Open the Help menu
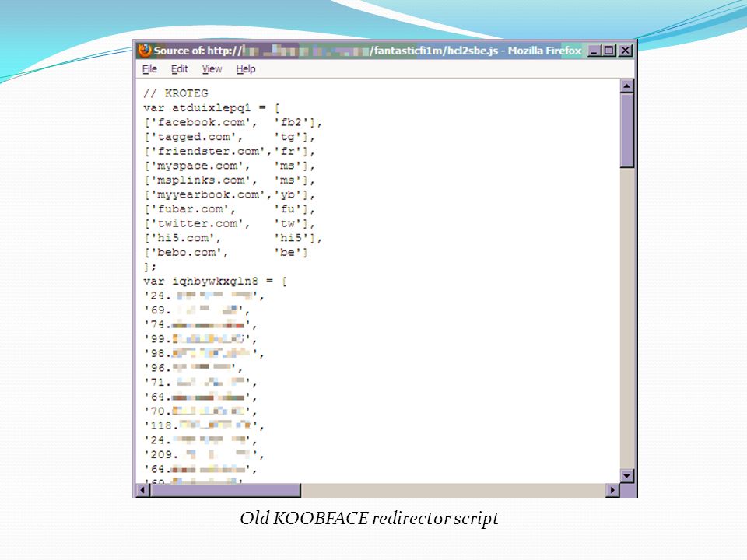This screenshot has height=560, width=747. point(246,69)
